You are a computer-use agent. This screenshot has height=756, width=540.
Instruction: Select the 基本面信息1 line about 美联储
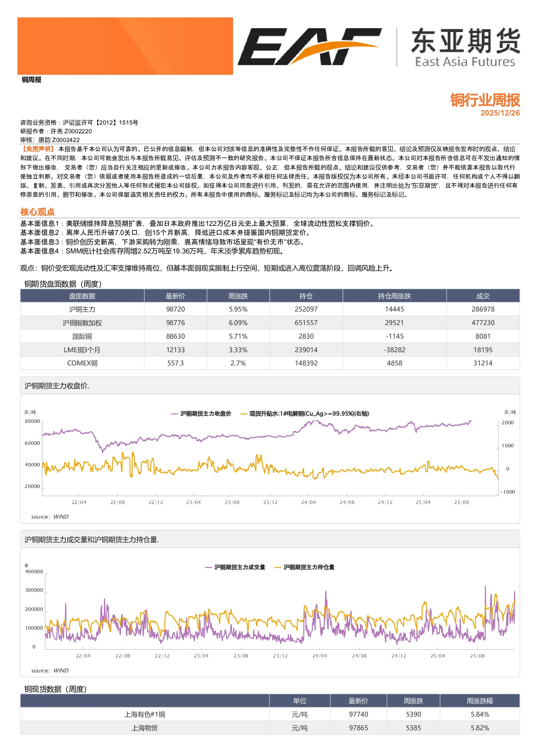click(x=198, y=223)
